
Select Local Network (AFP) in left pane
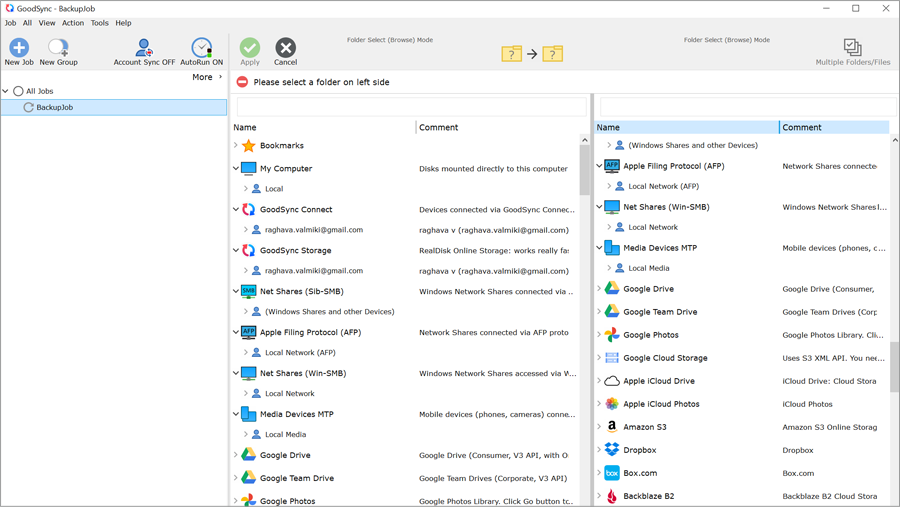coord(300,353)
